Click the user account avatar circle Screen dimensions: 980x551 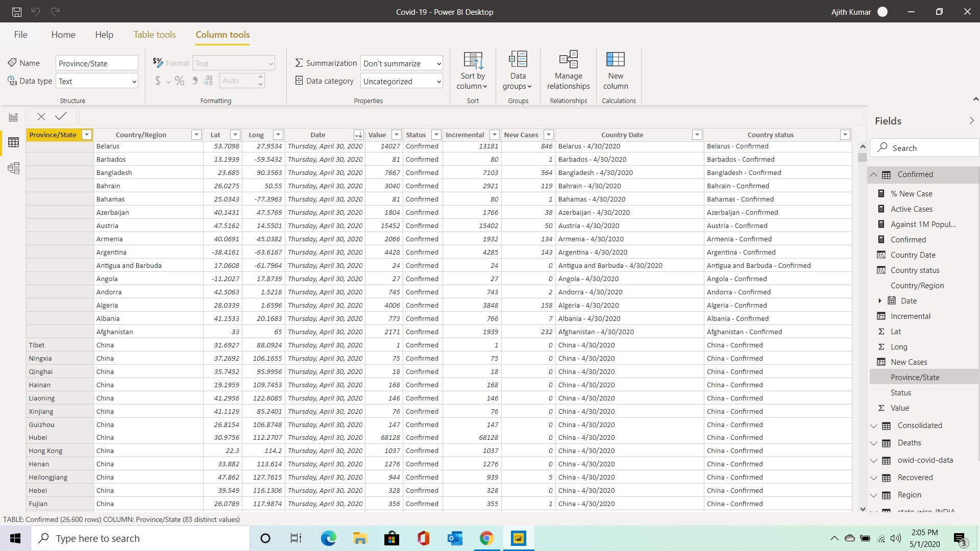(x=883, y=12)
